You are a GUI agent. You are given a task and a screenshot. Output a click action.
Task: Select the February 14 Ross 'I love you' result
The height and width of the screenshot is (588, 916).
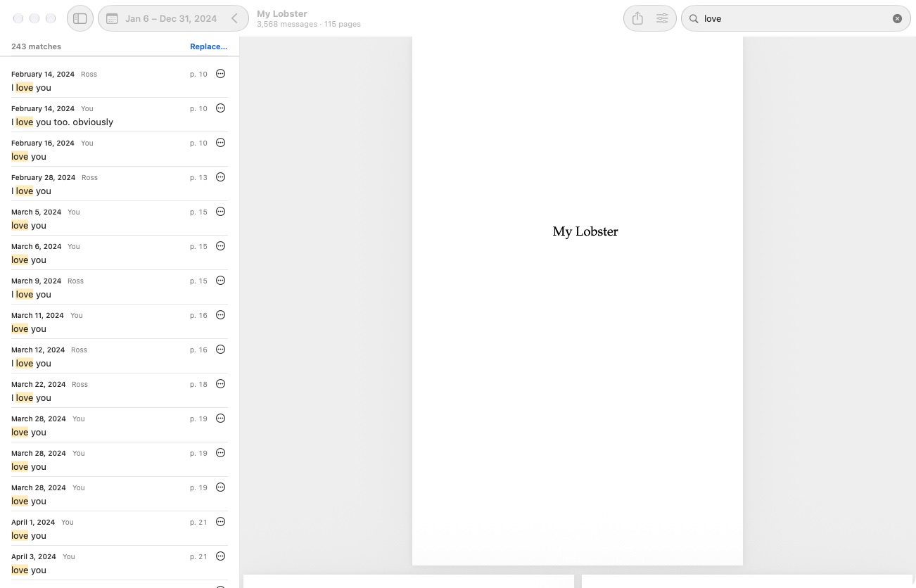coord(120,81)
